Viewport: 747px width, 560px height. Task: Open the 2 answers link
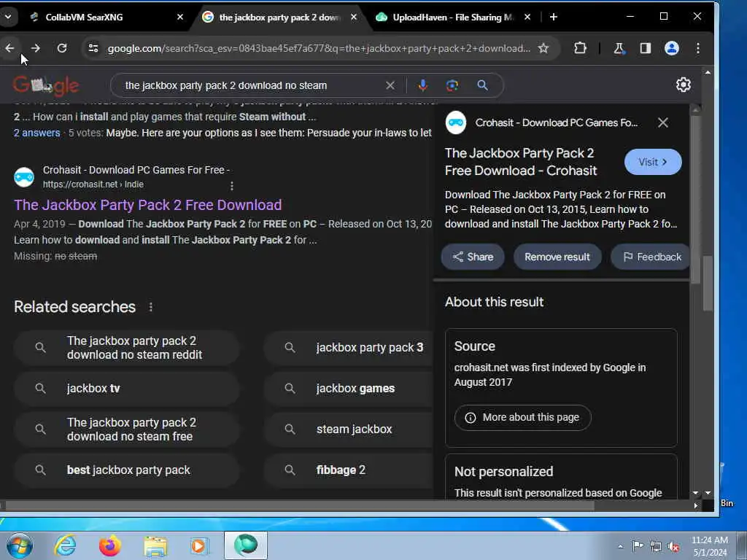(36, 133)
